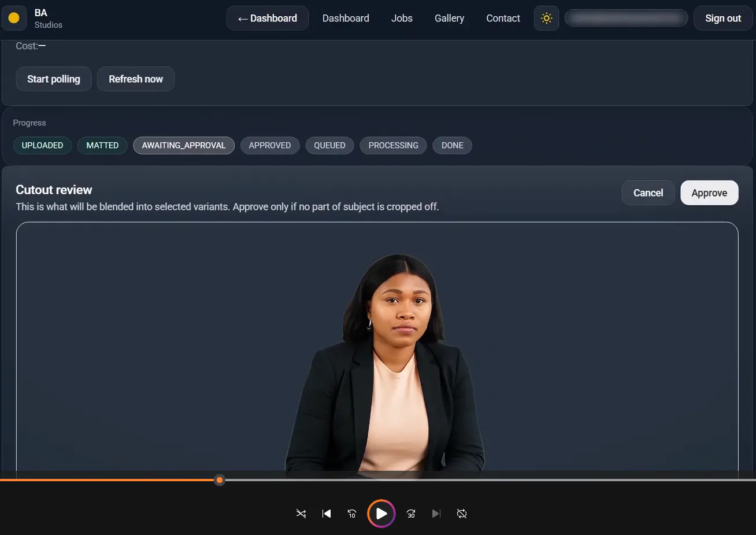Screen dimensions: 756x535
Task: Click the orange playback progress handle
Action: click(220, 480)
